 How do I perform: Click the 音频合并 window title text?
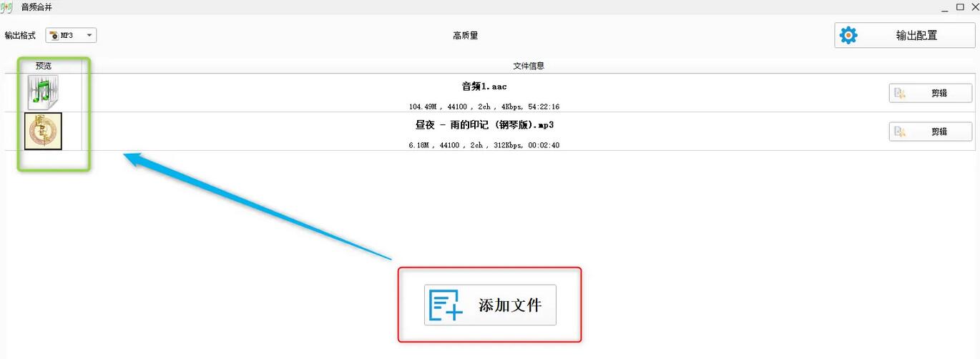click(x=36, y=7)
